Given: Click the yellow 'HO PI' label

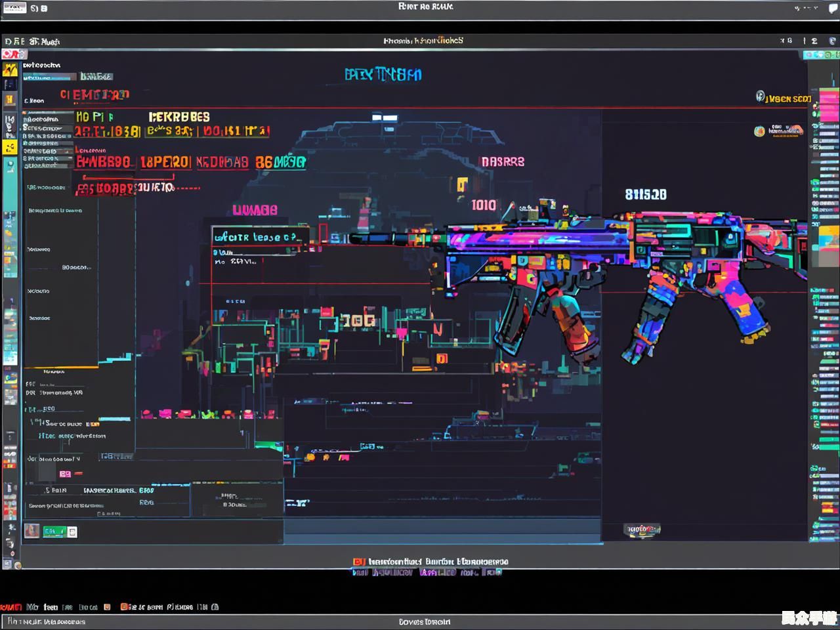Looking at the screenshot, I should coord(94,117).
